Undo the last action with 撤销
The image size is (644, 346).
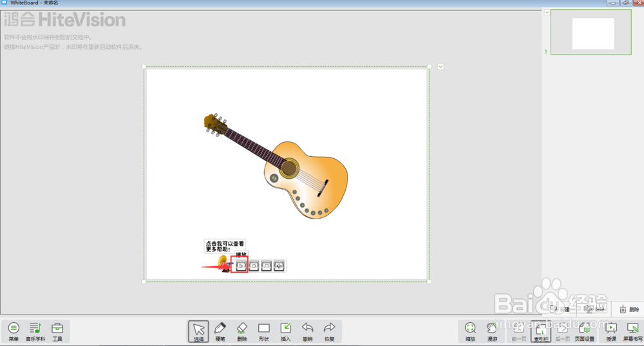[307, 332]
